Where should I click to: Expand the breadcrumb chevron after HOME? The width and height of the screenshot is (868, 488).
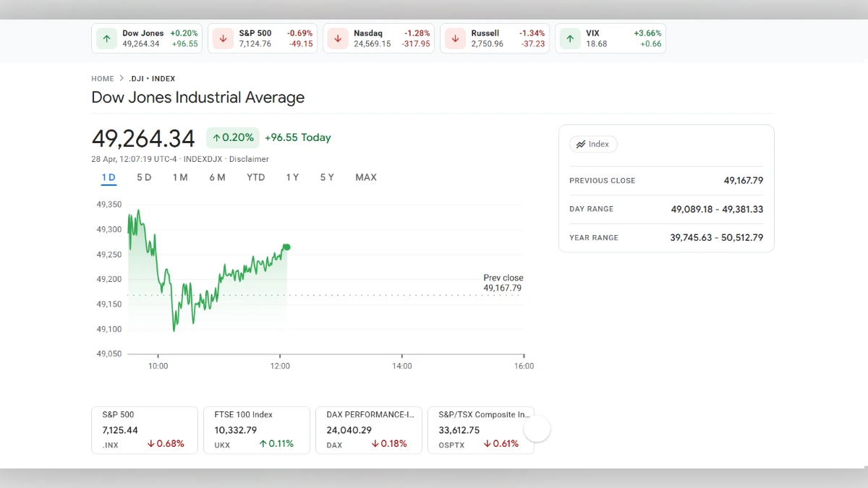(x=121, y=78)
